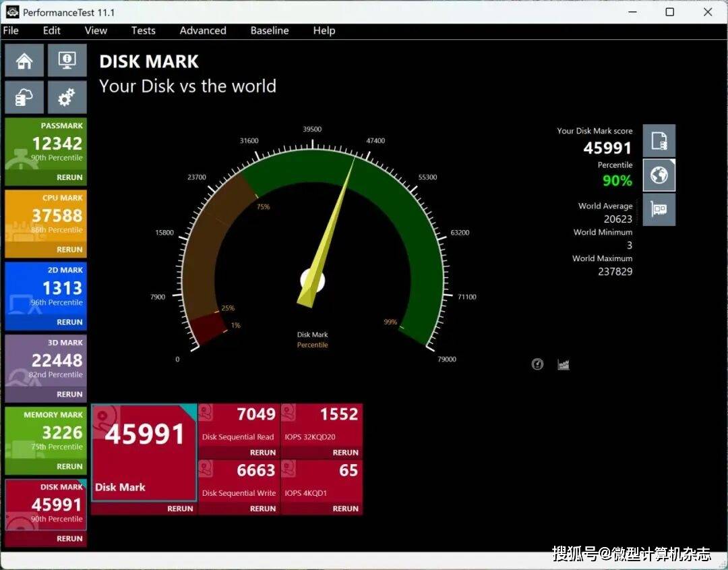Rerun the 3D Mark test
The image size is (728, 570).
tap(69, 394)
